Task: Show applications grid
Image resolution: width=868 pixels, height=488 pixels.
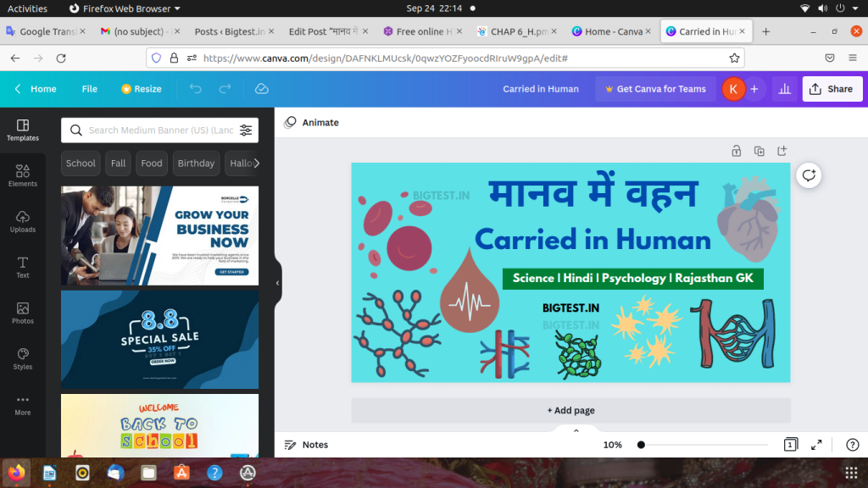Action: (x=851, y=473)
